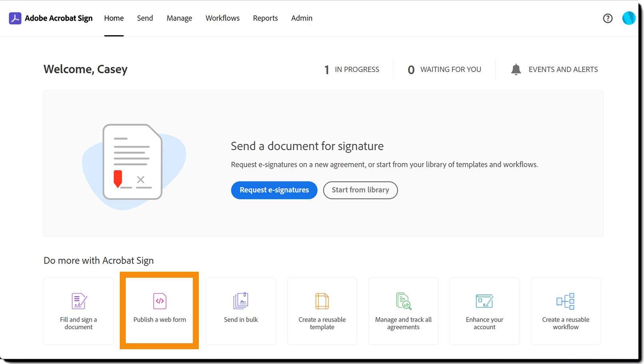Go to the Send tab

145,18
